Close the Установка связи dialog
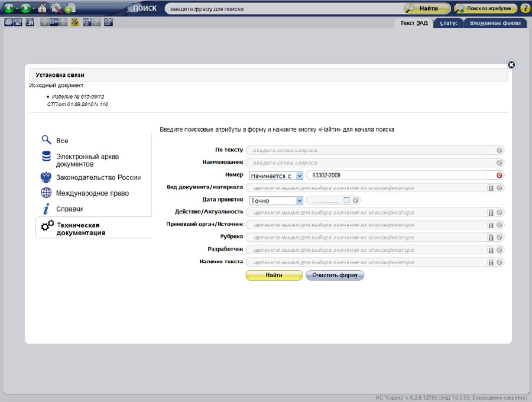Viewport: 532px width, 402px height. click(511, 64)
